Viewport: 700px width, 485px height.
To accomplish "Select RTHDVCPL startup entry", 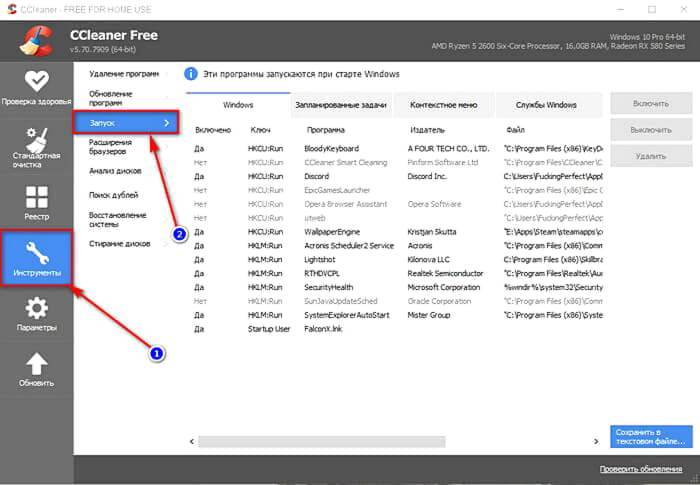I will [397, 273].
